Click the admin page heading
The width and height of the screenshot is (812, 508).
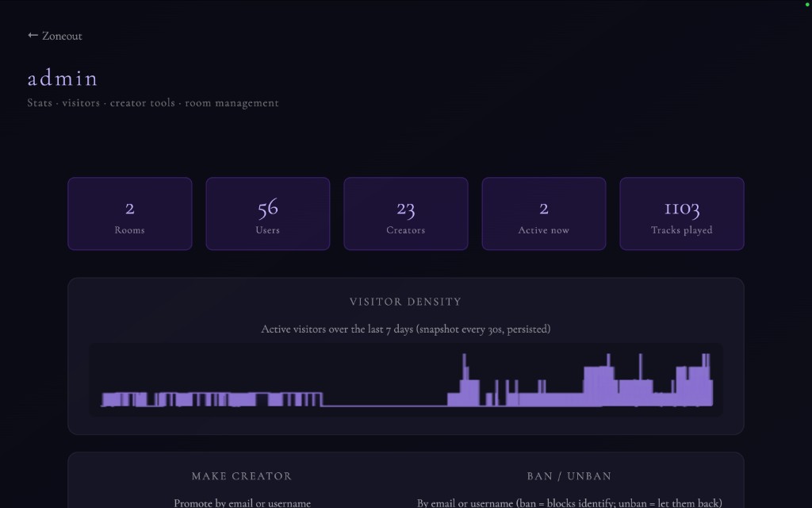[63, 79]
